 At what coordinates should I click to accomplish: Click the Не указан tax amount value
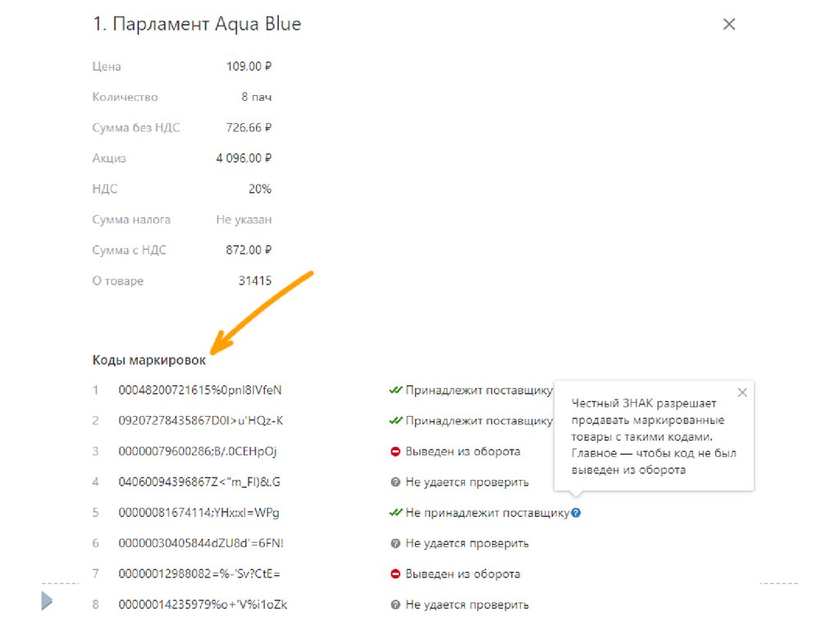click(x=244, y=219)
